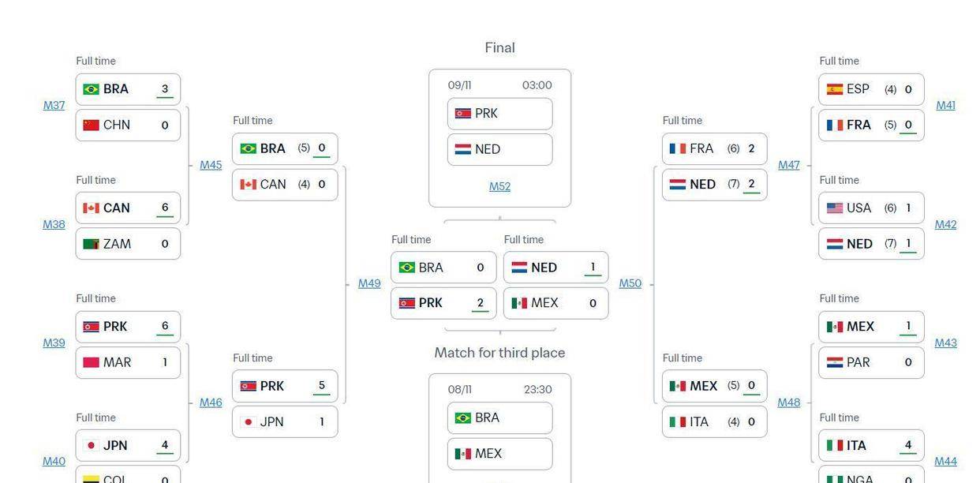The width and height of the screenshot is (980, 483).
Task: Select the Final match card header with date 09/11
Action: [499, 85]
